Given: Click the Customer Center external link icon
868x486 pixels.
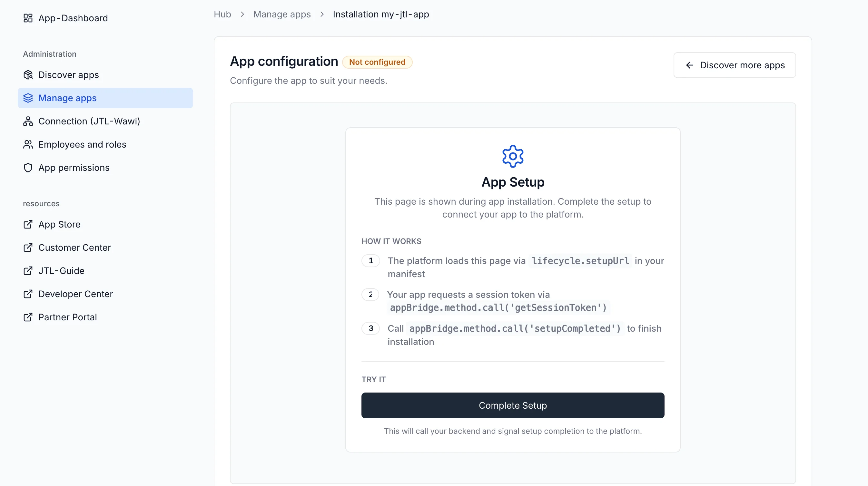Looking at the screenshot, I should [28, 248].
